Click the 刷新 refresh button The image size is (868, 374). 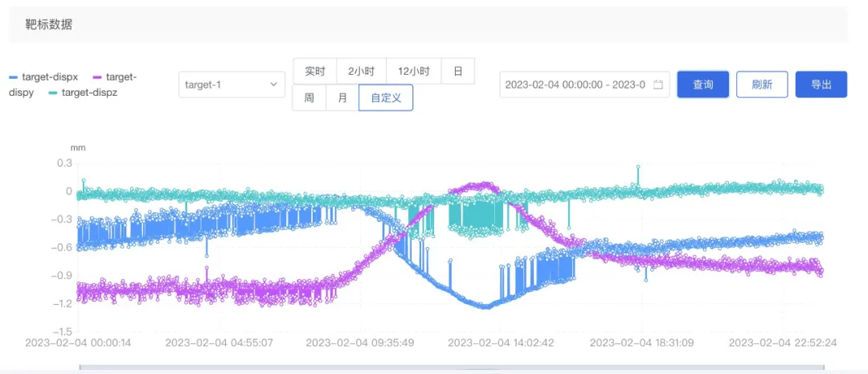(762, 84)
